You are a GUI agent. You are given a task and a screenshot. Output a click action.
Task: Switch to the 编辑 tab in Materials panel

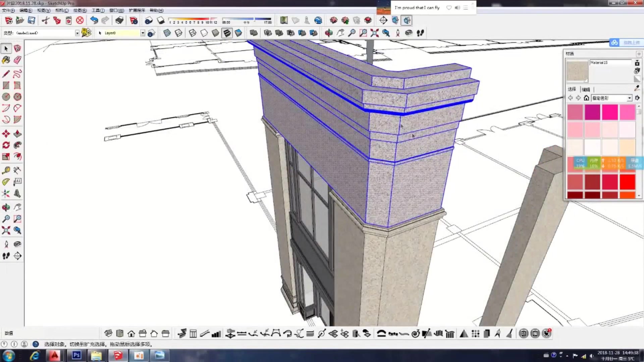[586, 89]
